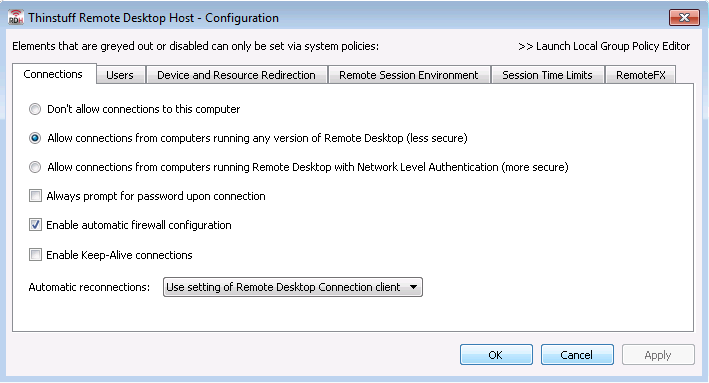Screen dimensions: 709x383
Task: Switch to the Users tab
Action: (x=120, y=75)
